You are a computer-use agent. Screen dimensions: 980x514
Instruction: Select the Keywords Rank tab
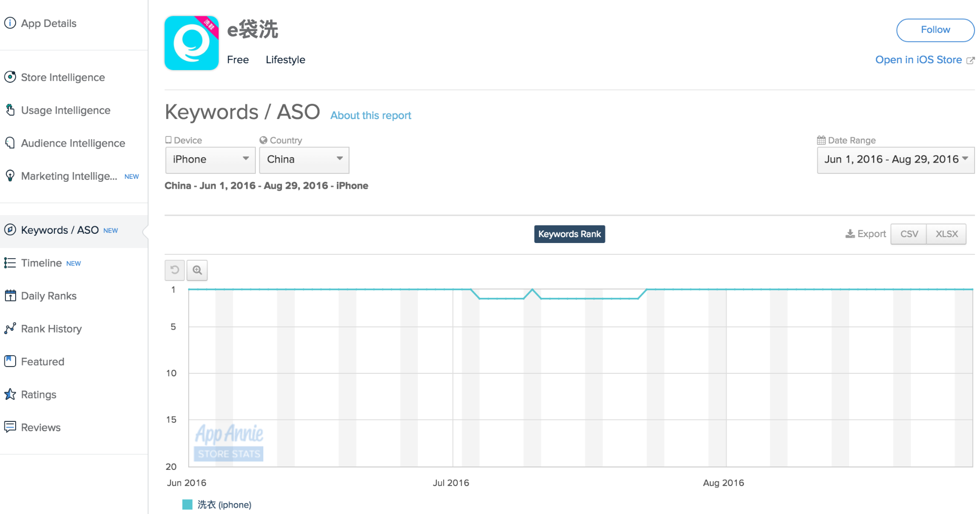click(x=570, y=234)
